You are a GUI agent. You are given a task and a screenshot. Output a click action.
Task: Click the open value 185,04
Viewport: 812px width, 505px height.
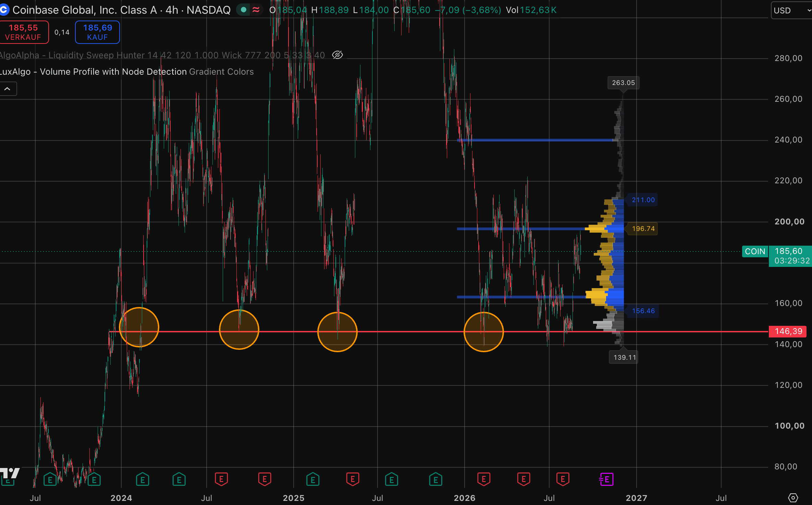[292, 10]
